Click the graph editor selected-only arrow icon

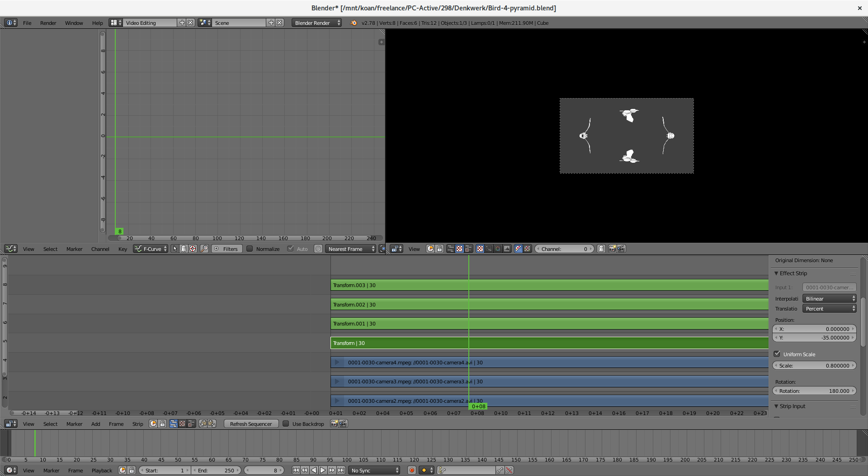(175, 249)
